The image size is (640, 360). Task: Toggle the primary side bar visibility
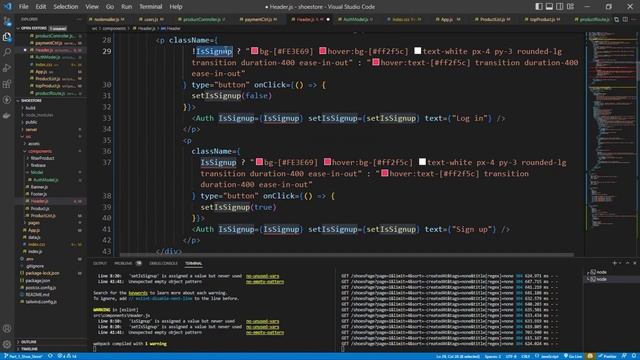tap(539, 7)
